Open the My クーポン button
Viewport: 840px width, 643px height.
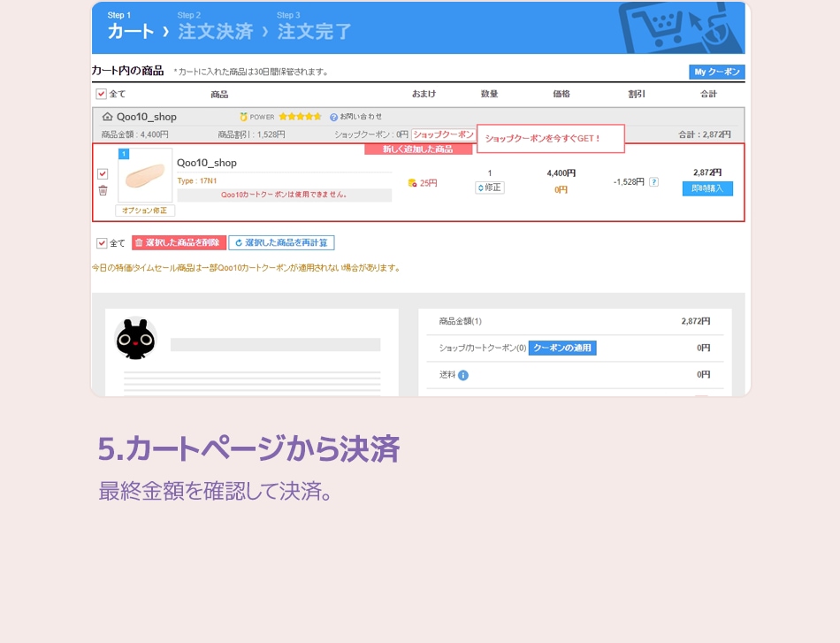[x=716, y=72]
